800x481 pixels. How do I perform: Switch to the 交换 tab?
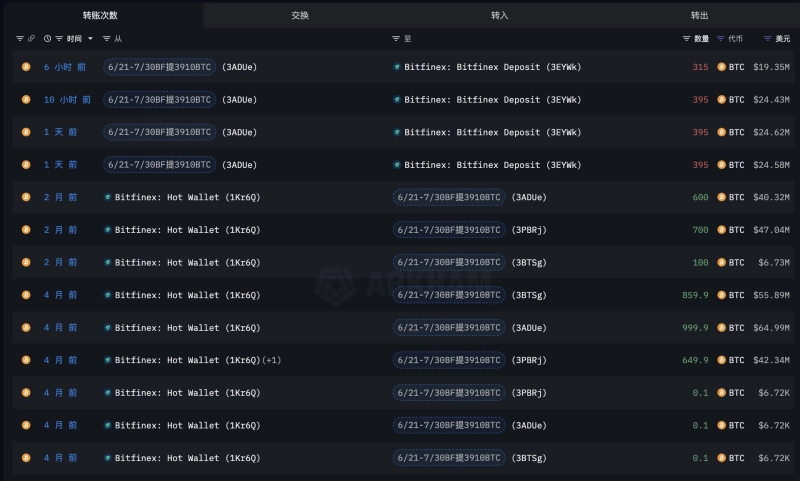300,15
